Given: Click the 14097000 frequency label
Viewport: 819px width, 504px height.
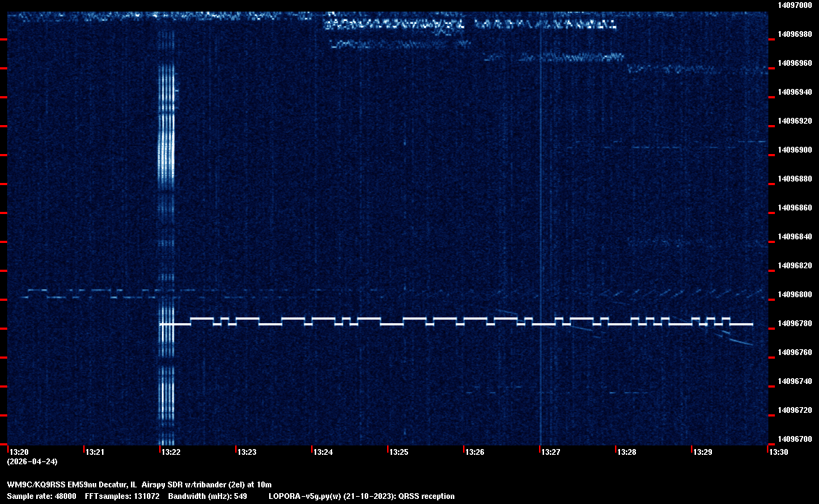Looking at the screenshot, I should pos(794,5).
